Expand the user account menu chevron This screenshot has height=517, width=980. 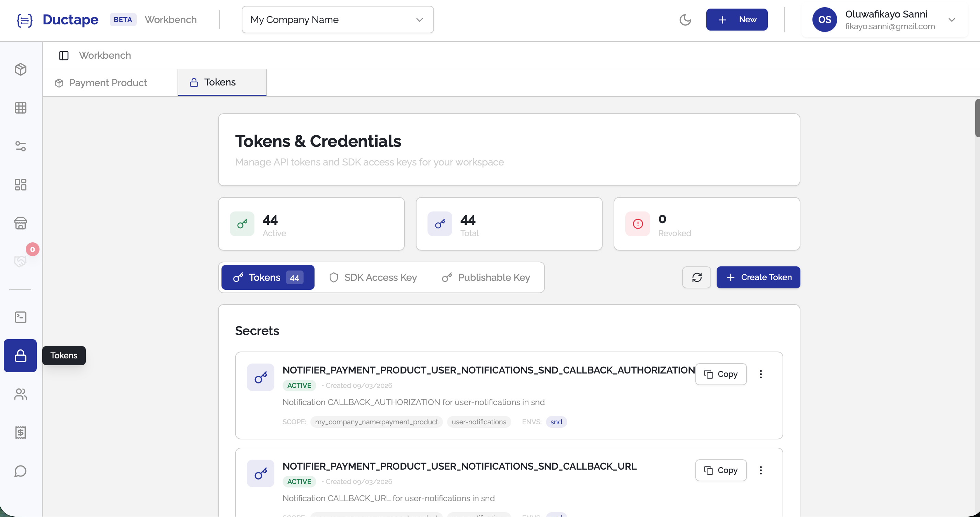pyautogui.click(x=953, y=20)
